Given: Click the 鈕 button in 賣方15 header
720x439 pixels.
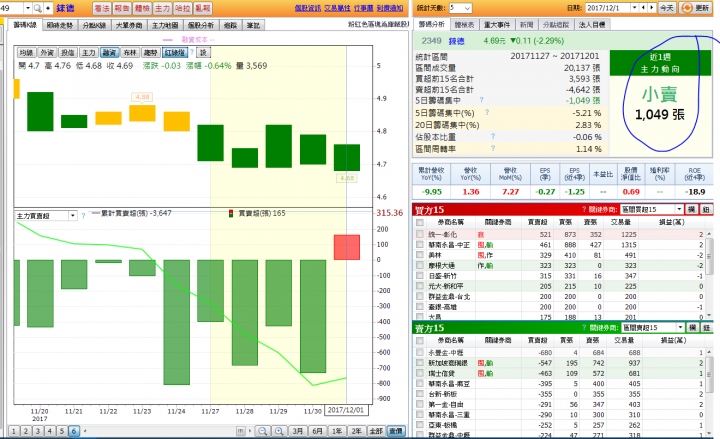Looking at the screenshot, I should pos(706,328).
